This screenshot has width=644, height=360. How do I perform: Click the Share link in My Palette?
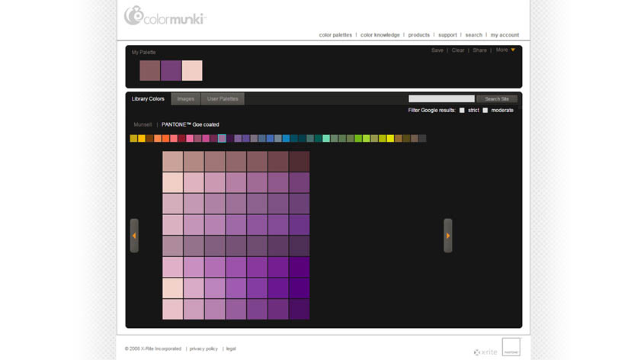tap(479, 50)
